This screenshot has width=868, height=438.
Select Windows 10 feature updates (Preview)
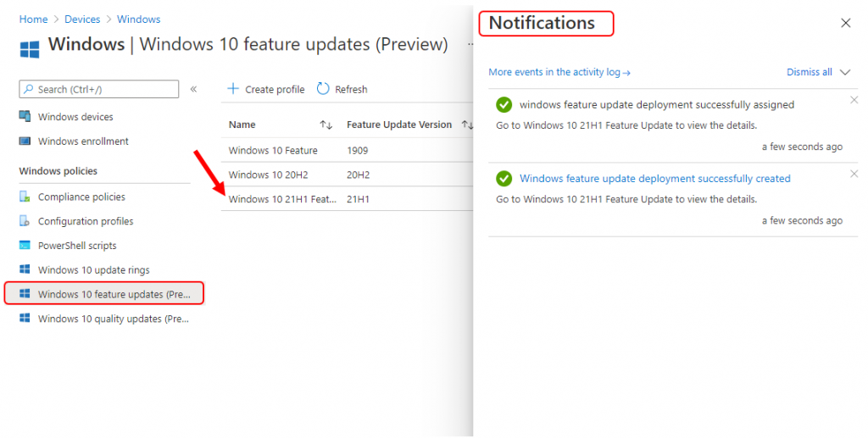[x=104, y=294]
